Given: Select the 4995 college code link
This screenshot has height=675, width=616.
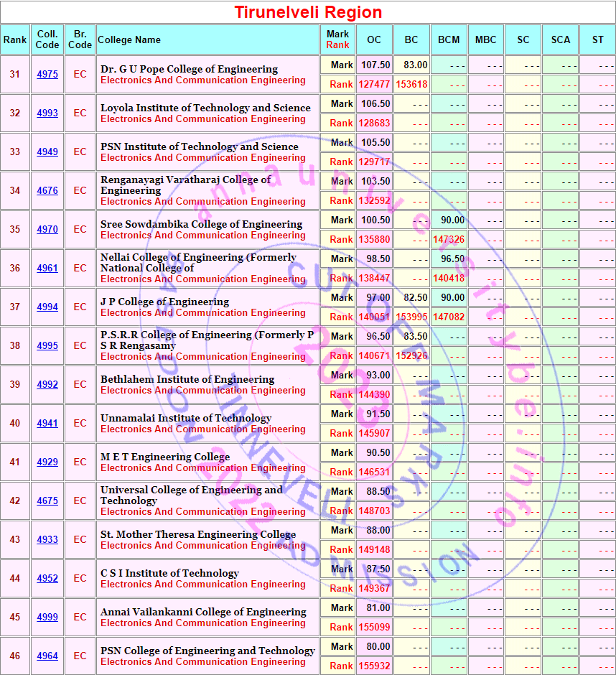Looking at the screenshot, I should coord(47,346).
